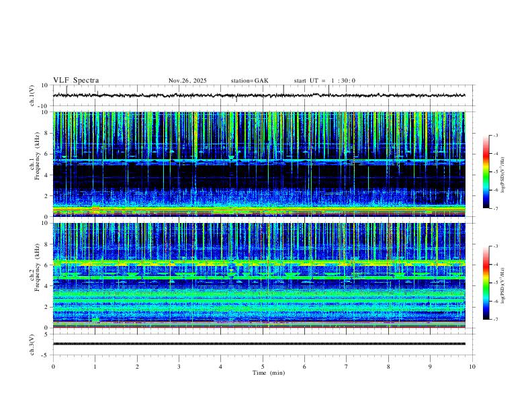Image resolution: width=532 pixels, height=411 pixels.
Task: Select the station=GAK label
Action: [249, 81]
